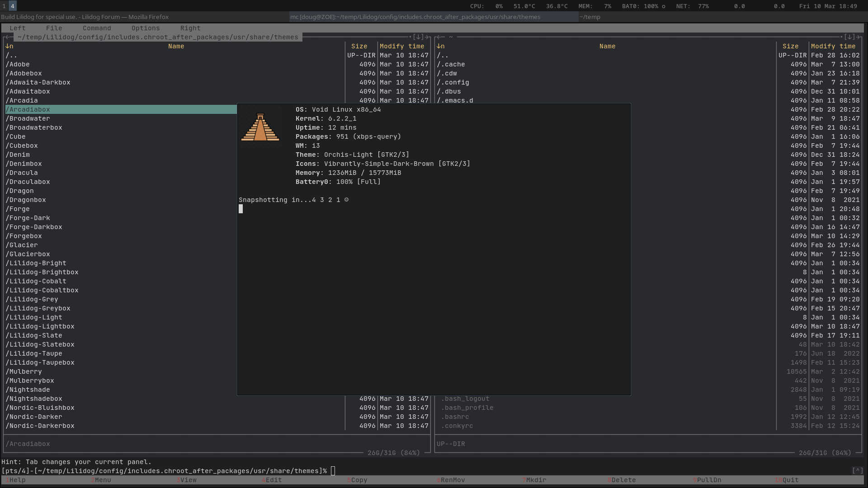Toggle left panel sort order indicator

tap(9, 46)
